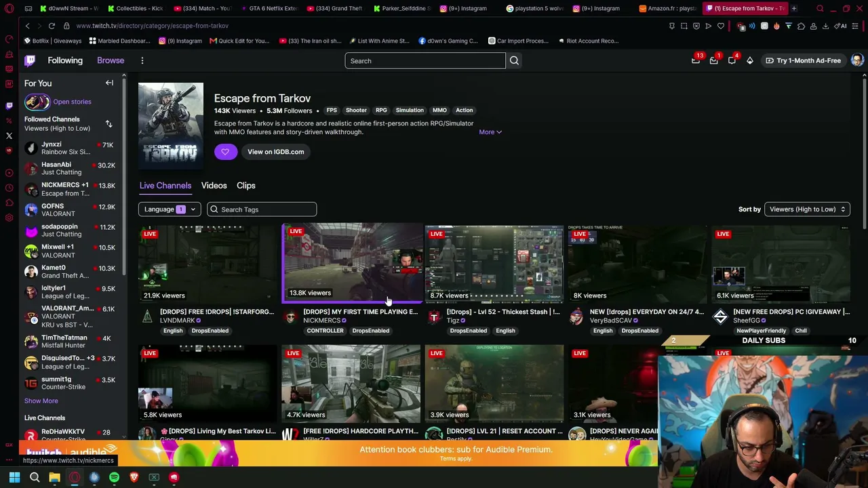Go to the Twitch home logo
The width and height of the screenshot is (868, 488).
click(x=30, y=60)
